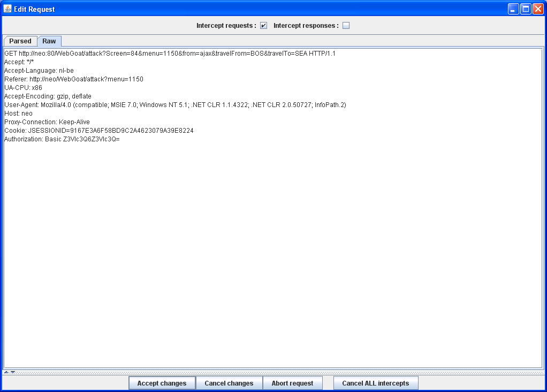
Task: Minimize the Edit Request window
Action: (x=513, y=9)
